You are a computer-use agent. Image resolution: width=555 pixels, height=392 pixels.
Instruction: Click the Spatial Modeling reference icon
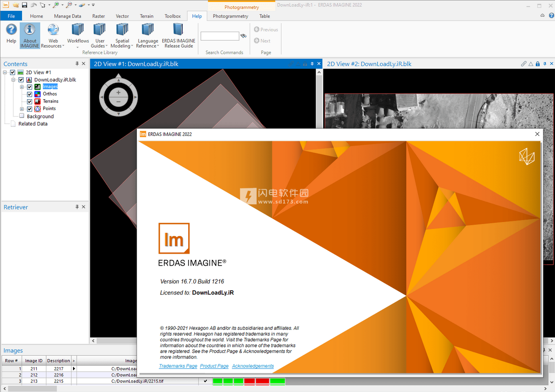tap(122, 30)
